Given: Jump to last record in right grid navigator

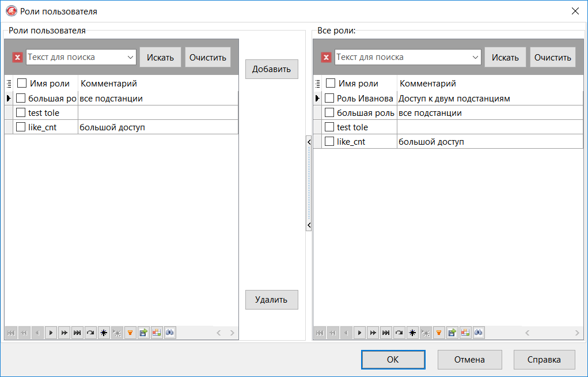Looking at the screenshot, I should (x=386, y=333).
